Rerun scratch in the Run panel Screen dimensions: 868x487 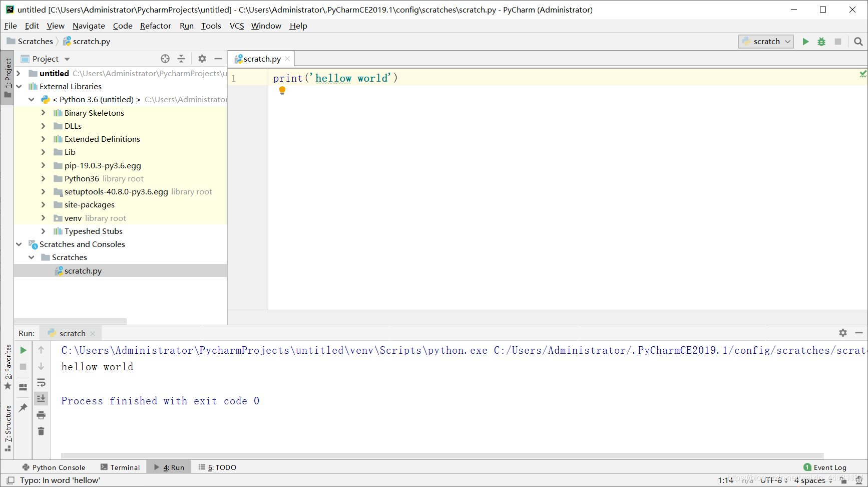23,350
